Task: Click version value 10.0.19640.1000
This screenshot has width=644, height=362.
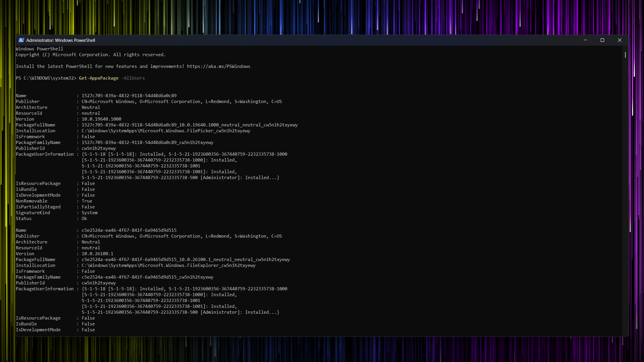Action: point(101,119)
